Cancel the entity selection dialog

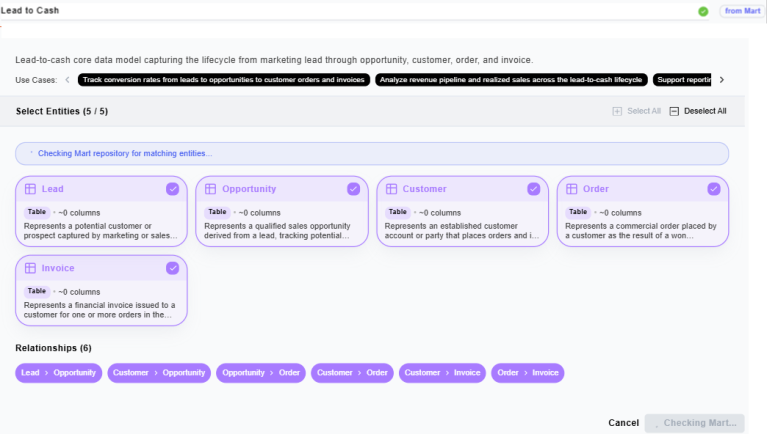623,423
